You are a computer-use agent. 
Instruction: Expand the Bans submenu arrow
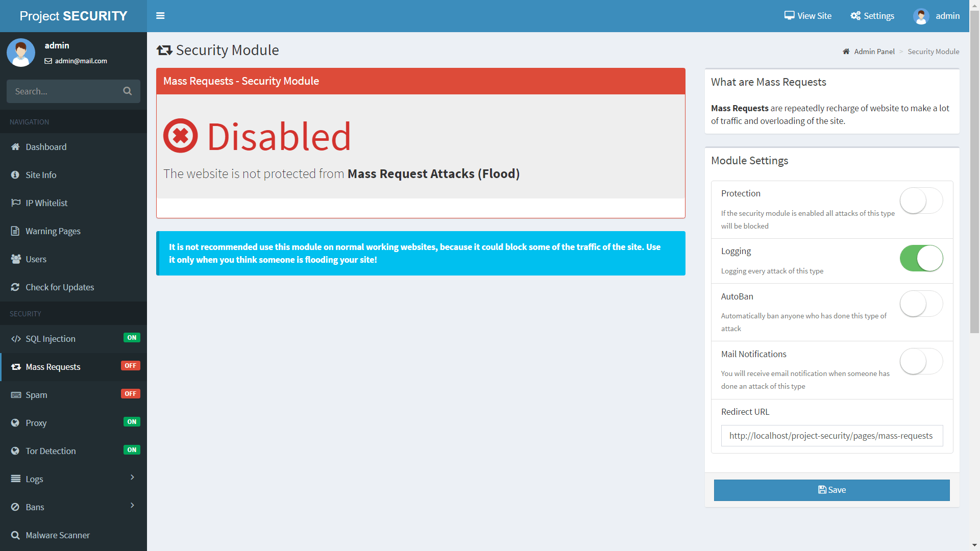[x=132, y=506]
